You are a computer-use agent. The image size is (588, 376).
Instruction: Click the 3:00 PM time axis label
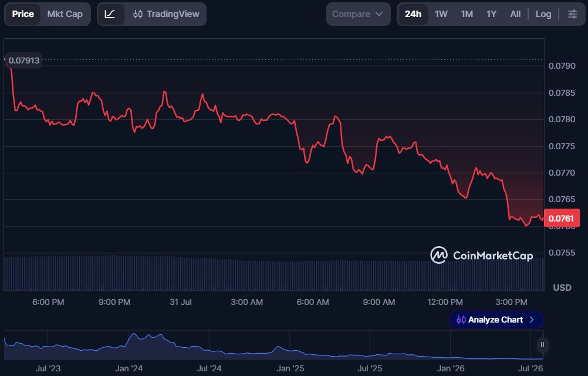click(511, 302)
